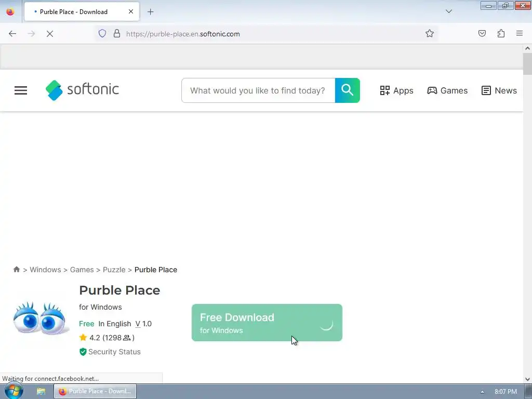This screenshot has width=532, height=399.
Task: Open the extensions menu
Action: [x=501, y=33]
